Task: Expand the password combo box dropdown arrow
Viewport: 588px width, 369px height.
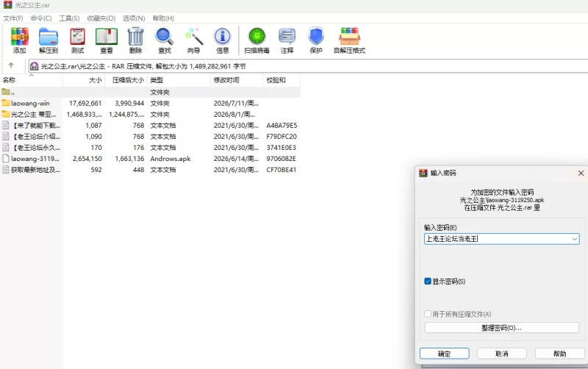Action: (x=575, y=239)
